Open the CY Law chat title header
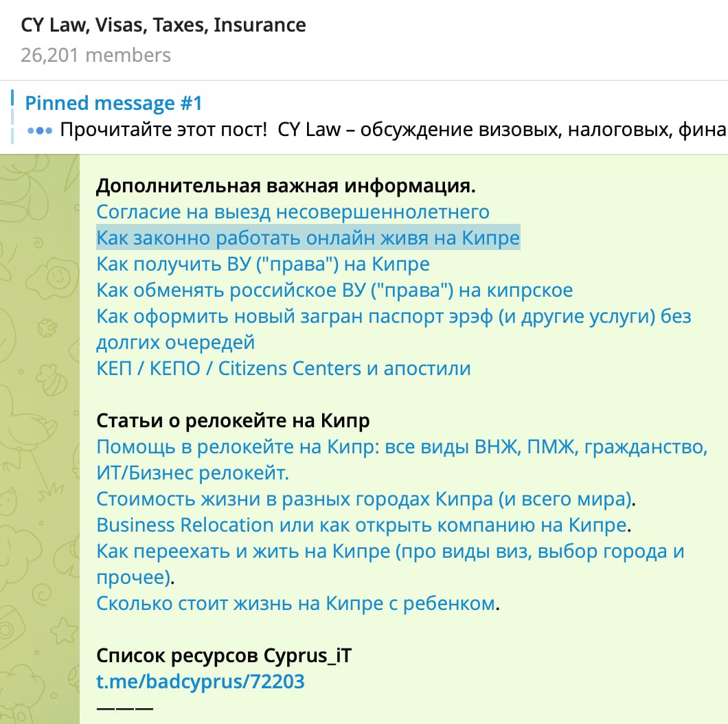The image size is (728, 724). [x=163, y=25]
